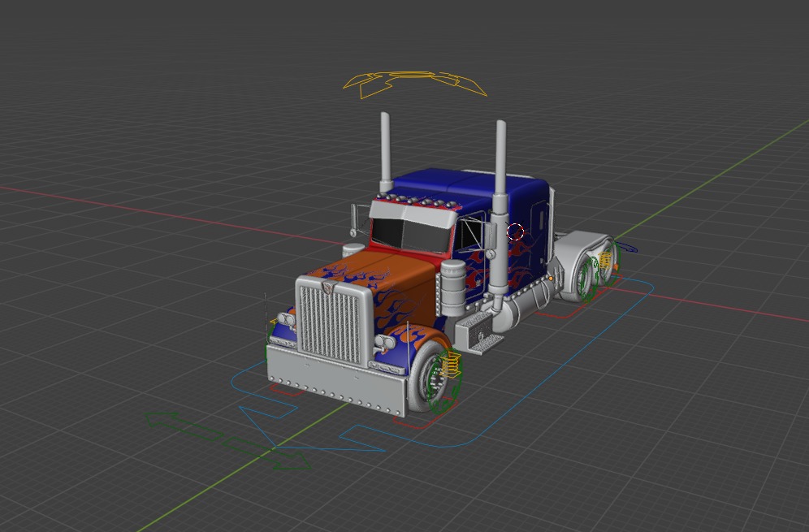Select the truck's dark windshield
Screen dimensions: 809x532
(x=411, y=236)
